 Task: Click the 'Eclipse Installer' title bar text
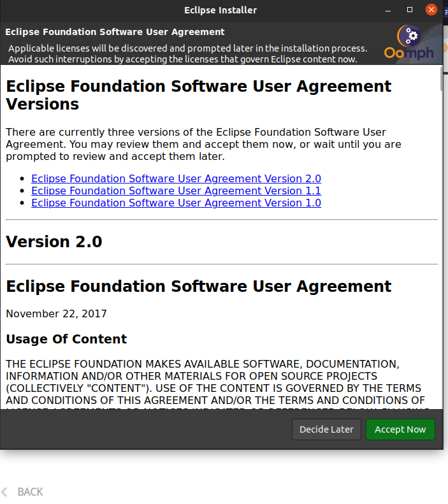point(220,10)
